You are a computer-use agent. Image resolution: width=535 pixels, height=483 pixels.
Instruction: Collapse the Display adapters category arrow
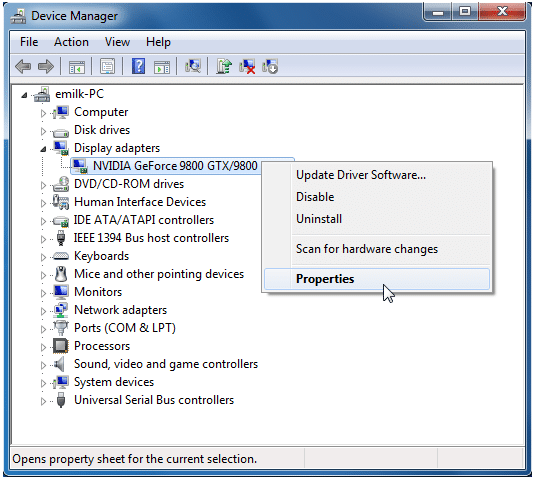point(43,149)
